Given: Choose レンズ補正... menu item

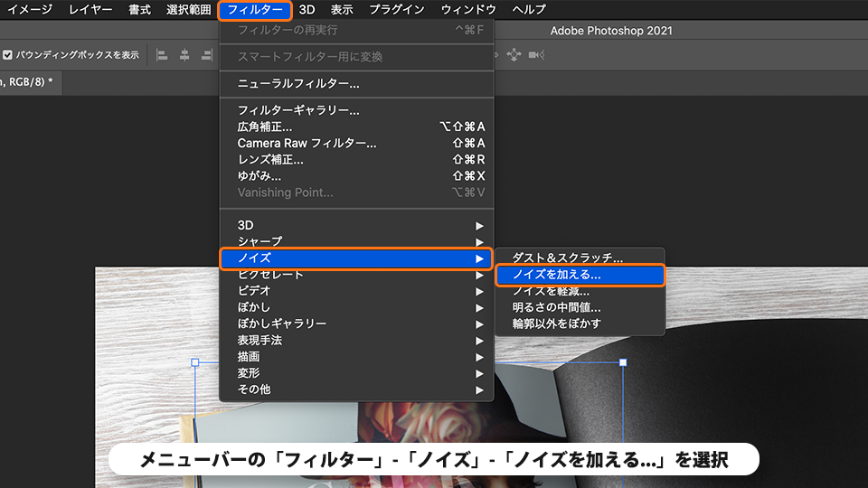Looking at the screenshot, I should point(356,160).
